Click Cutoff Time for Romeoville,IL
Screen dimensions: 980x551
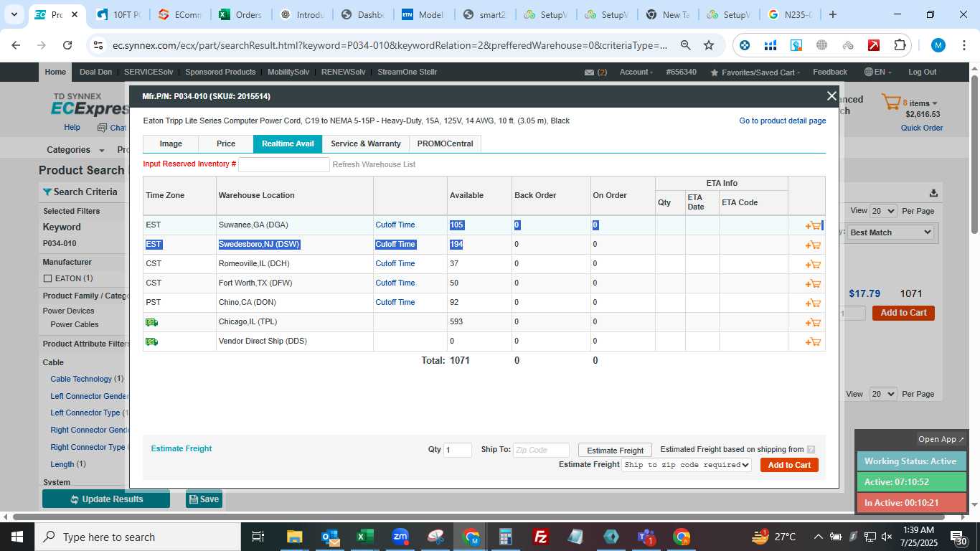pos(395,264)
